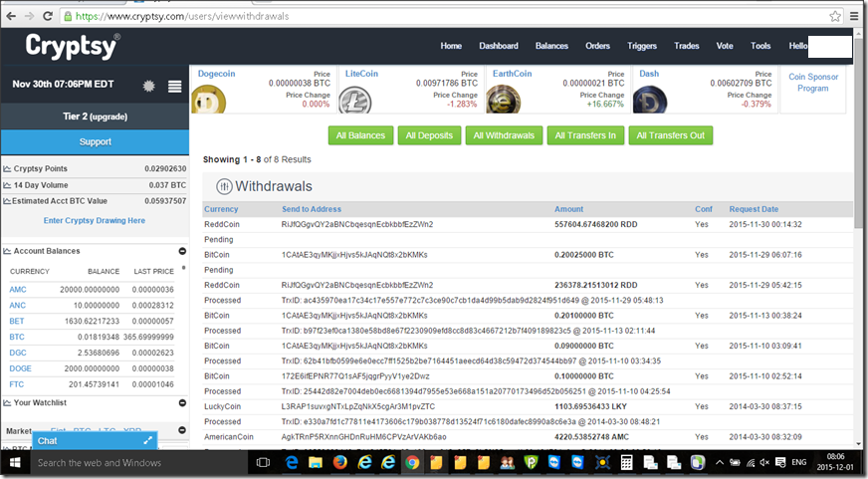The height and width of the screenshot is (479, 868).
Task: Expand the chat window using arrows icon
Action: pyautogui.click(x=147, y=440)
